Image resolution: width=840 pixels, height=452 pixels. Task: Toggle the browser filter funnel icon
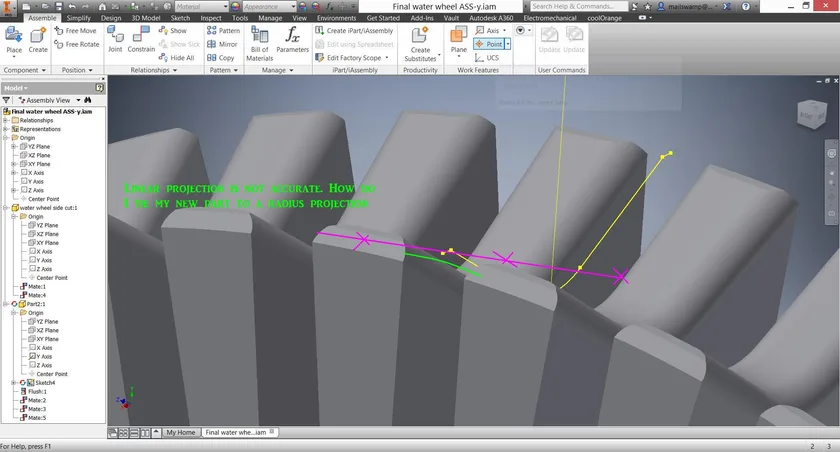6,100
